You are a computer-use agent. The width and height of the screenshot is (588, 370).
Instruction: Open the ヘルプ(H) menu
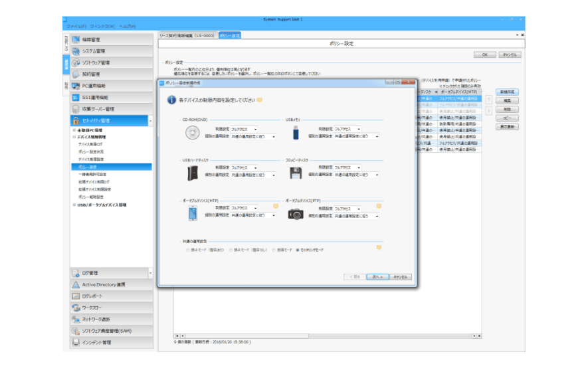tap(127, 27)
